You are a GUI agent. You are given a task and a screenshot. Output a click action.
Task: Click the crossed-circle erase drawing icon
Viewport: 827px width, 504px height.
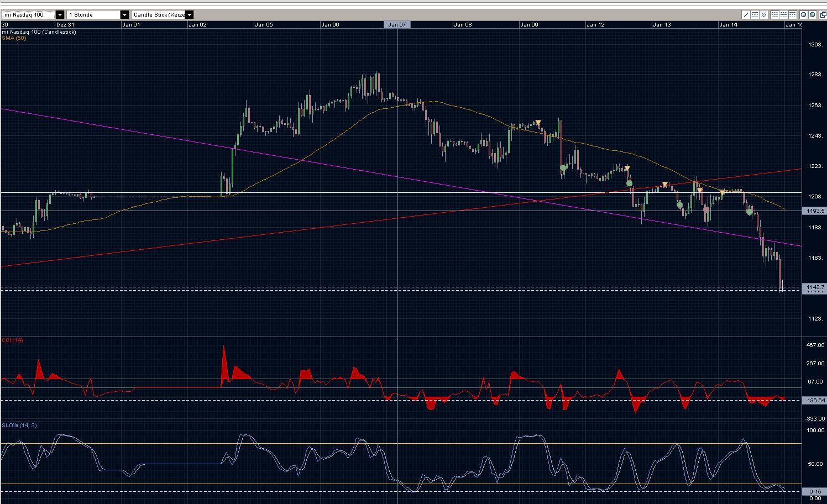(764, 15)
